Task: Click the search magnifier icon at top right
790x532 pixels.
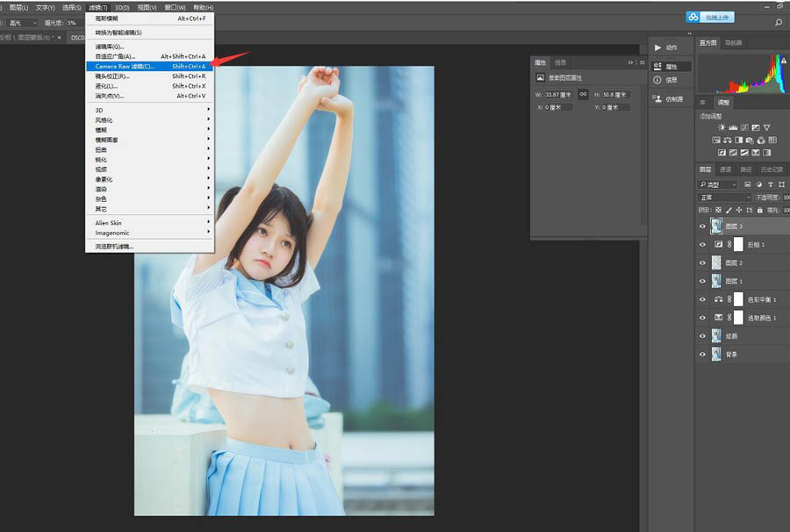Action: (778, 23)
